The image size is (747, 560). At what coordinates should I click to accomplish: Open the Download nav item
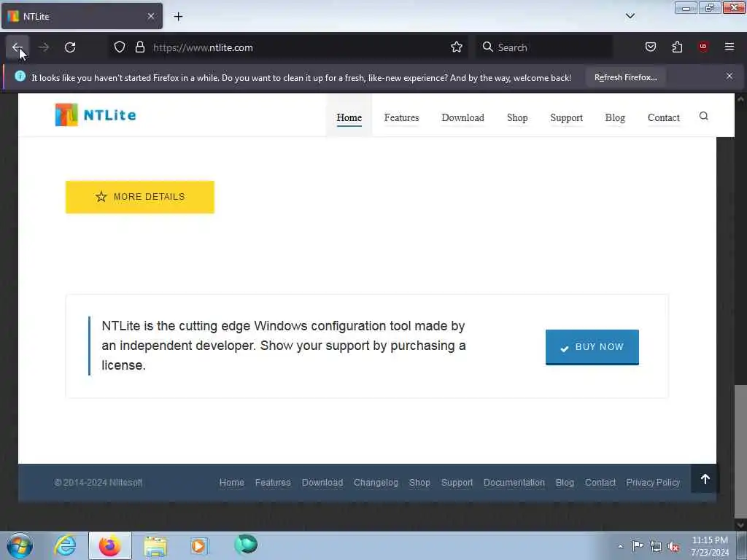pos(462,117)
